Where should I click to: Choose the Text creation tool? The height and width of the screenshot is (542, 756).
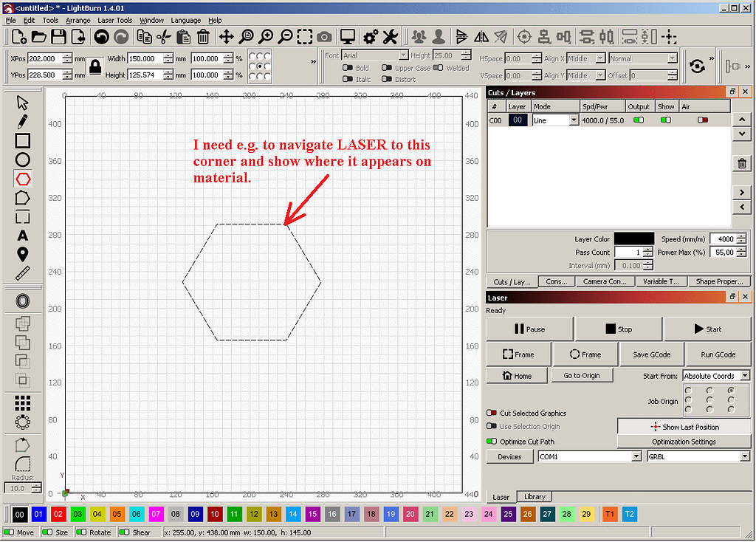[22, 236]
